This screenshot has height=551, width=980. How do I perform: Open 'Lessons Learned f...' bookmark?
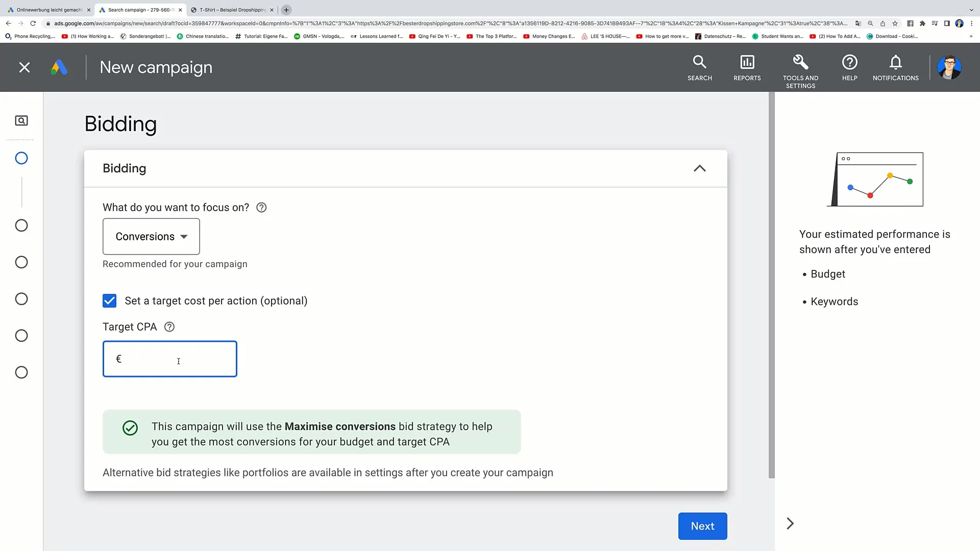[377, 36]
